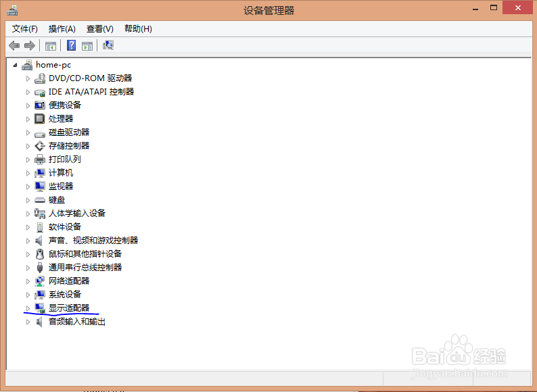The width and height of the screenshot is (537, 392).
Task: Expand the 网络适配器 node arrow
Action: coord(28,281)
